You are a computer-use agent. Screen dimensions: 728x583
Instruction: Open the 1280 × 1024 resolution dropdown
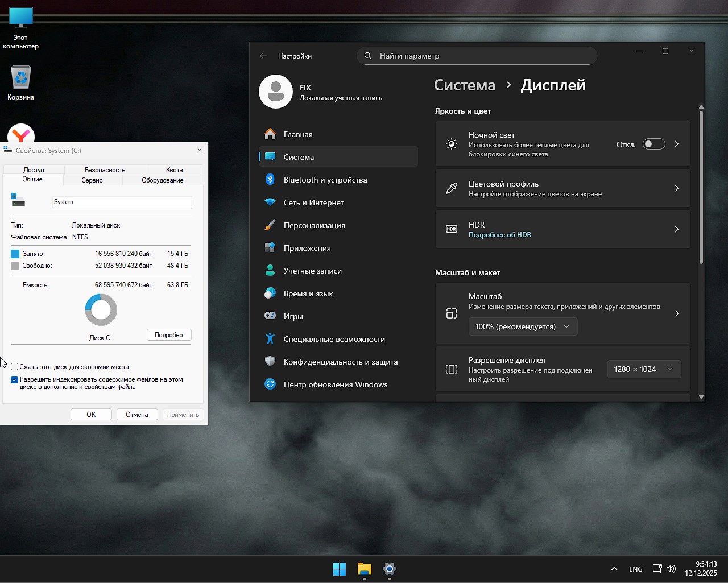coord(643,369)
